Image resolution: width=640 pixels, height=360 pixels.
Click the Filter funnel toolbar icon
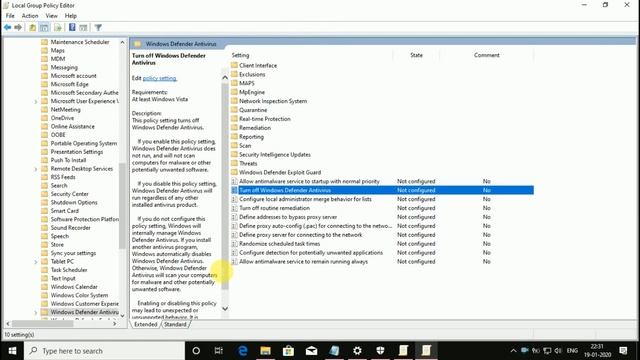pyautogui.click(x=98, y=27)
